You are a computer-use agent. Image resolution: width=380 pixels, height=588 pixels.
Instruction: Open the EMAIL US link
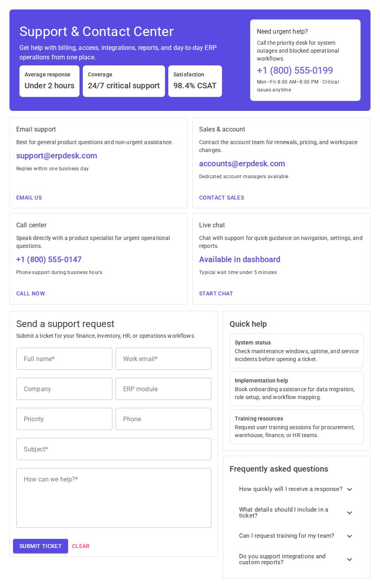pos(28,197)
